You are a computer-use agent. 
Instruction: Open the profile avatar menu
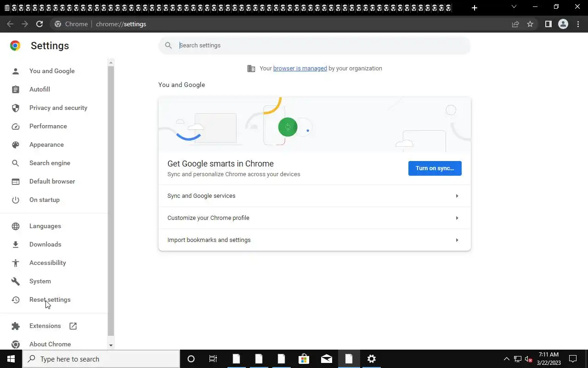[x=563, y=24]
